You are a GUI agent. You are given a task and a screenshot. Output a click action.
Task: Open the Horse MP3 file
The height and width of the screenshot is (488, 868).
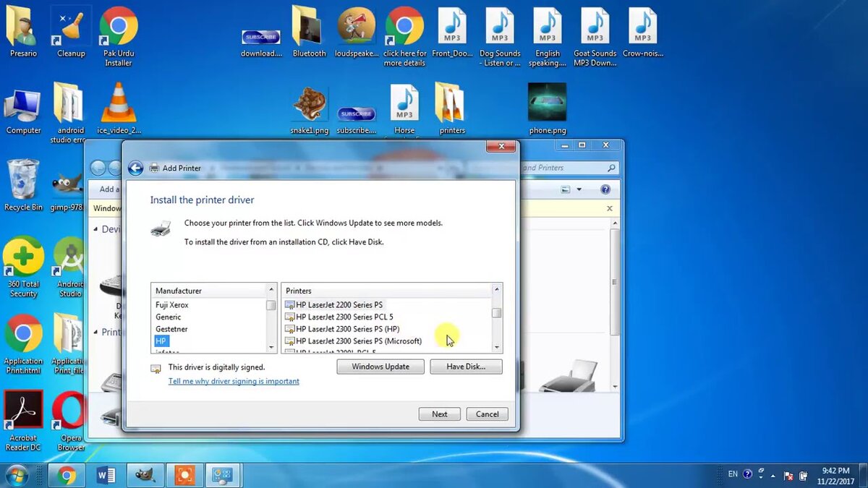pyautogui.click(x=404, y=110)
